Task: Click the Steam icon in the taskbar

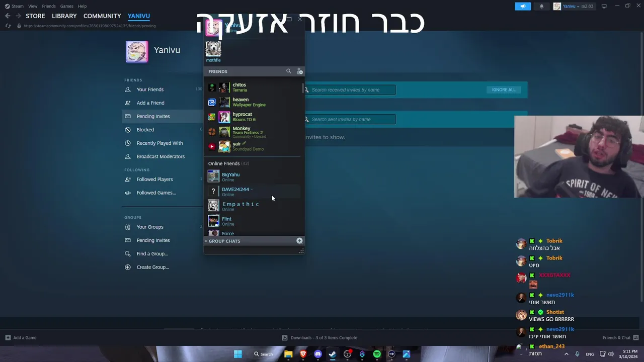Action: [x=333, y=354]
